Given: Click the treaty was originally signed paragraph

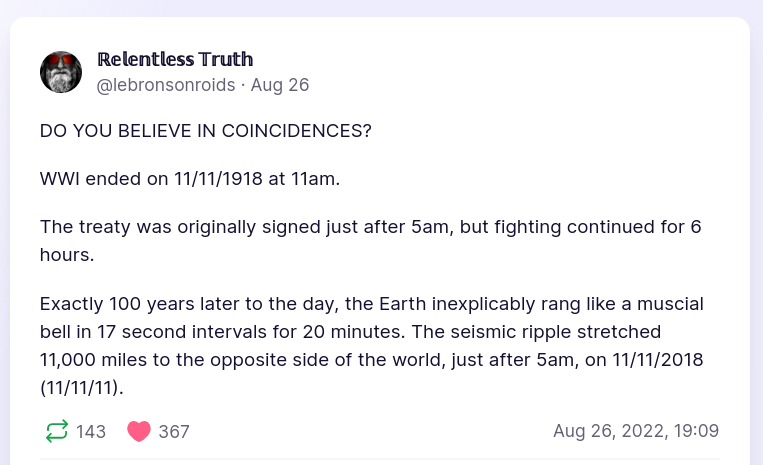Looking at the screenshot, I should pyautogui.click(x=370, y=227).
